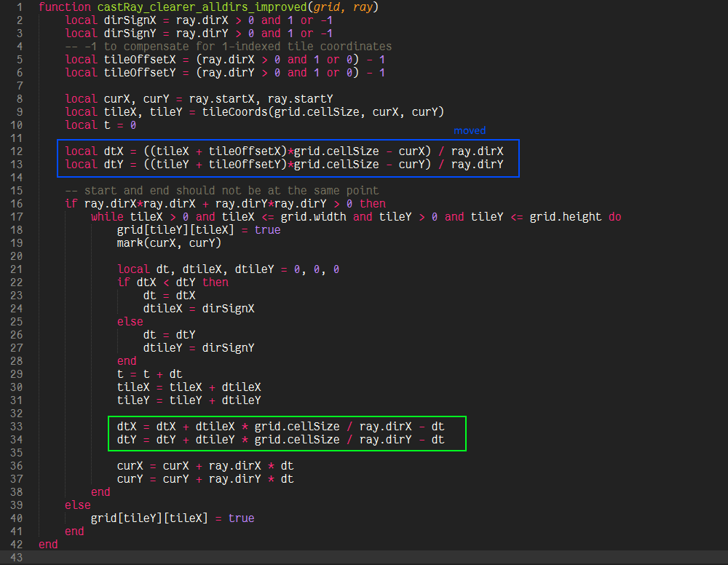
Task: Click the comment about 1-indexed tile coordinates
Action: click(228, 47)
